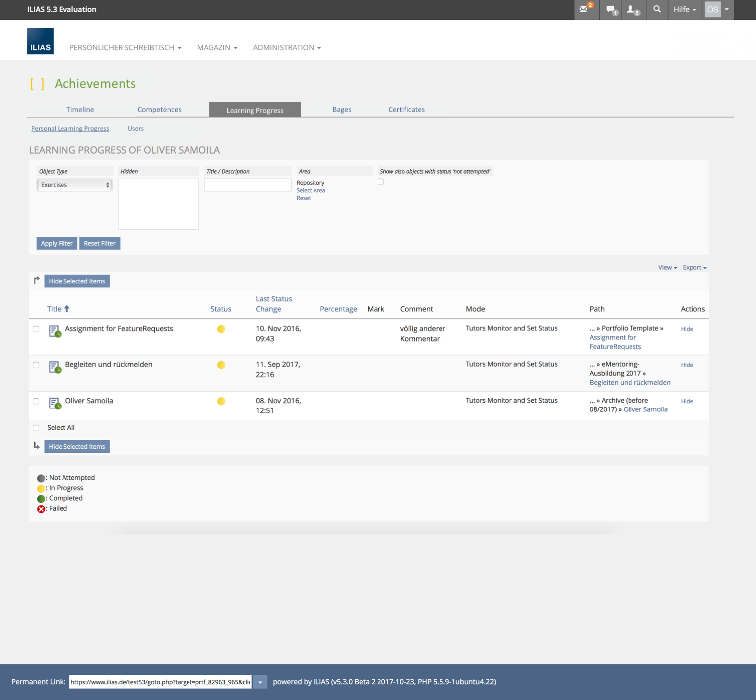Viewport: 756px width, 700px height.
Task: Click the Title / Description input field
Action: point(248,185)
